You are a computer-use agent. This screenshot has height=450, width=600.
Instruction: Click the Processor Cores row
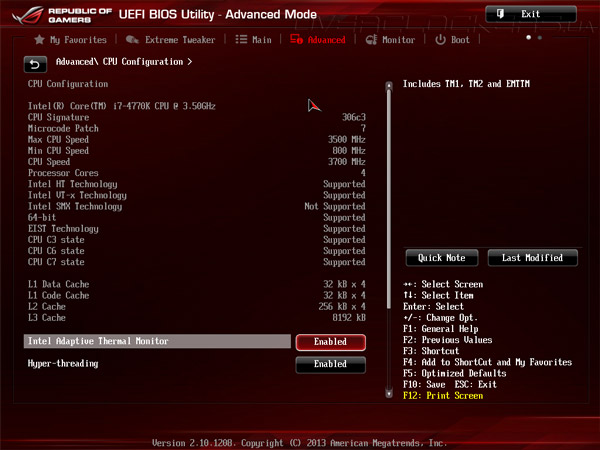(x=196, y=173)
